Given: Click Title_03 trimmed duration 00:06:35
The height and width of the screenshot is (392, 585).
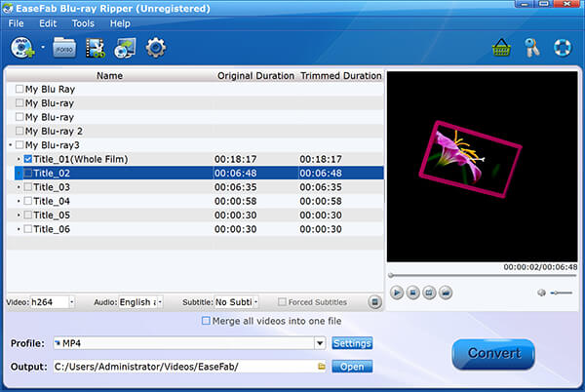Looking at the screenshot, I should pyautogui.click(x=321, y=187).
